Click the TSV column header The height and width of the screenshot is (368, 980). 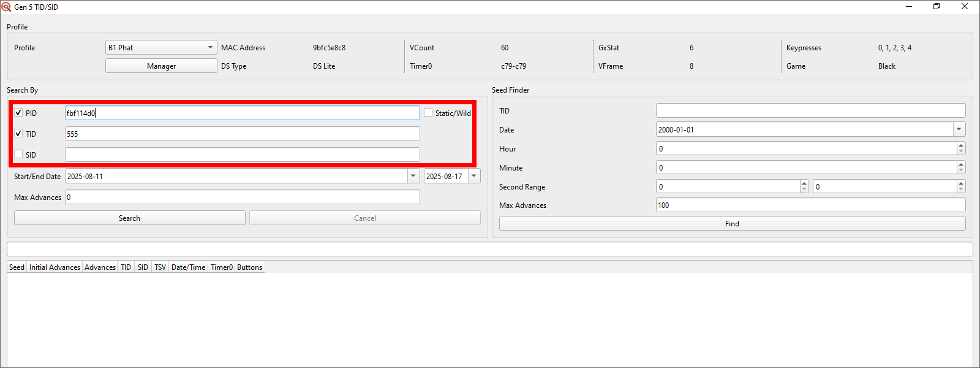pos(160,267)
